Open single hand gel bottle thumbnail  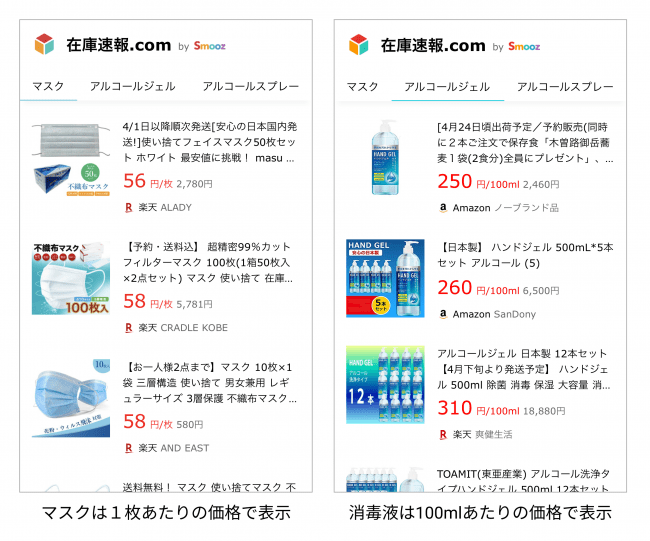coord(386,158)
